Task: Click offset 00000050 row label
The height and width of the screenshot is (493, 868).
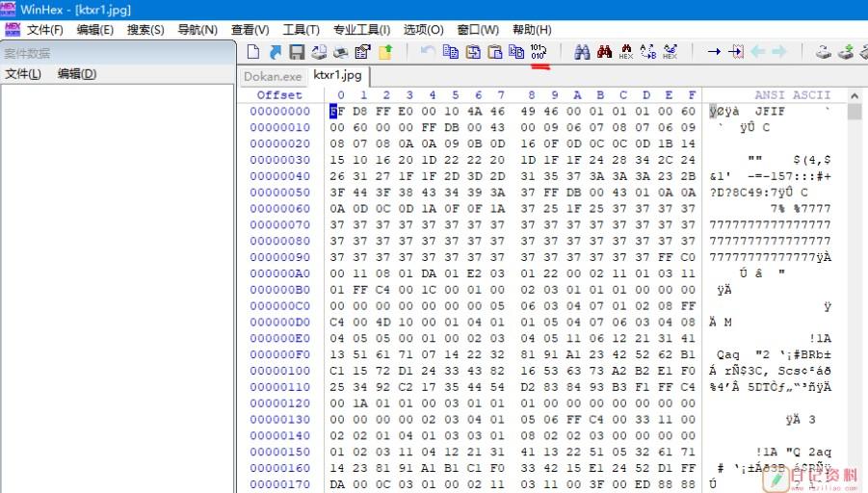Action: point(280,193)
